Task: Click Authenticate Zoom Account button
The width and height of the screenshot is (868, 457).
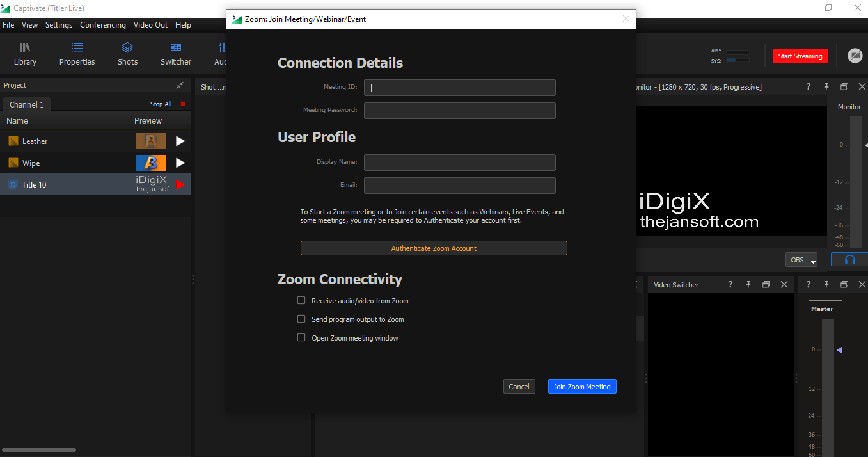Action: 434,248
